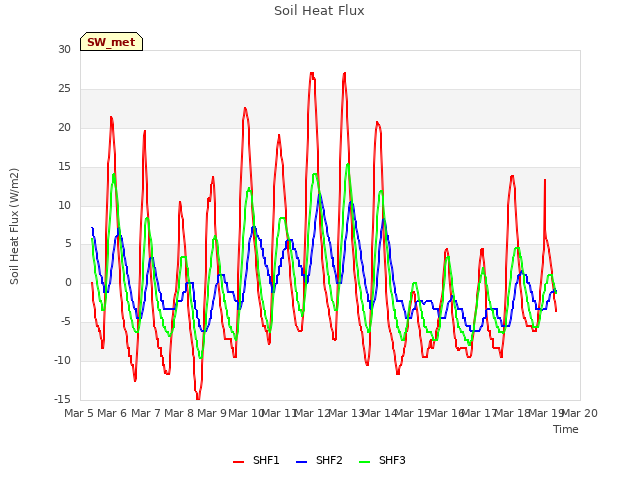Click the Mar 12 tick label

click(x=312, y=413)
